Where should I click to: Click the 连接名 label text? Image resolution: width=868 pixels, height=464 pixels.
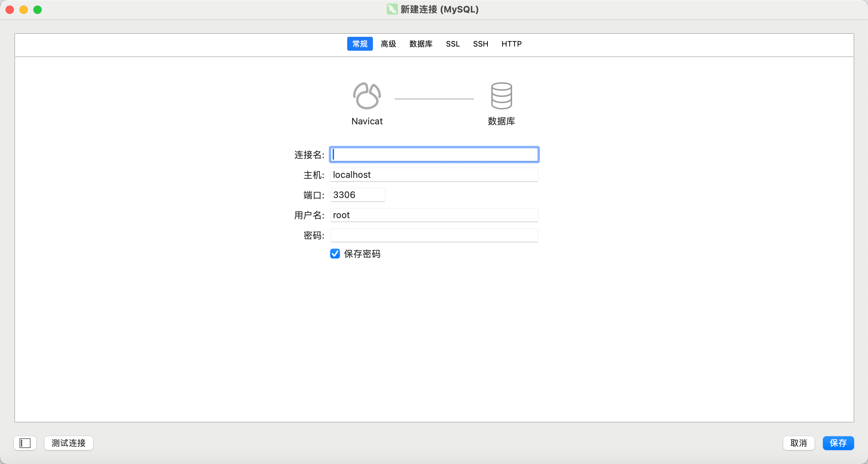[309, 155]
